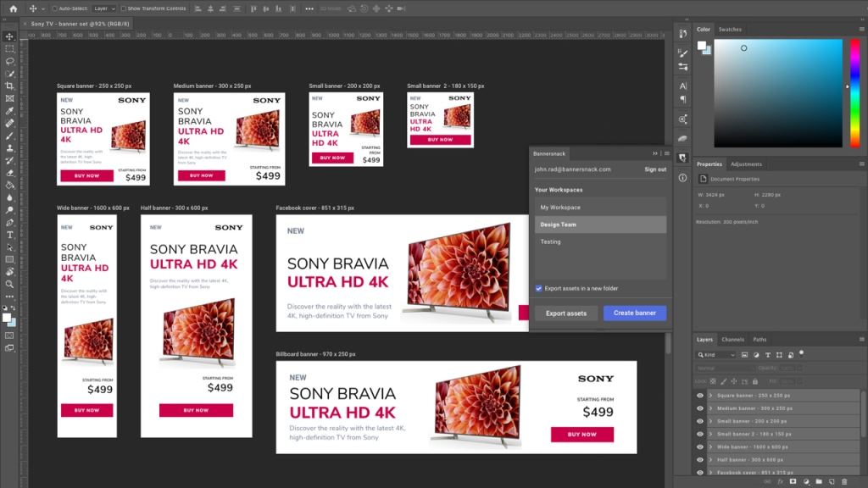This screenshot has width=868, height=488.
Task: Select the Clone Stamp tool
Action: (9, 147)
